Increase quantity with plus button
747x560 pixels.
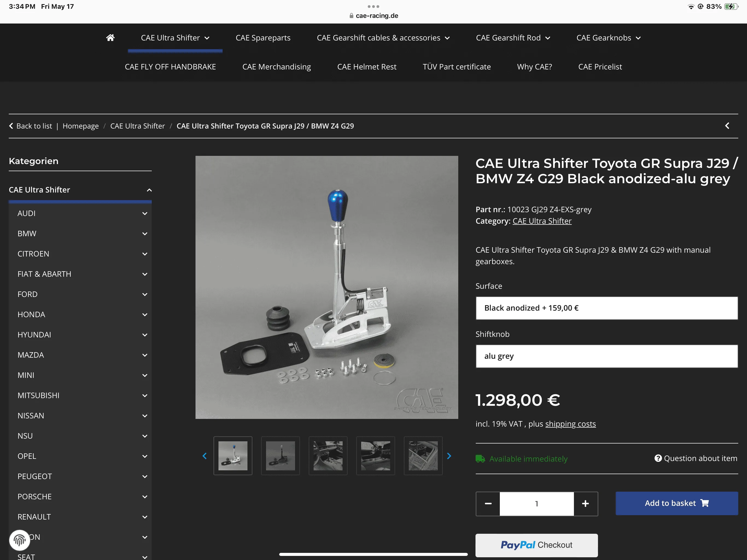coord(586,504)
